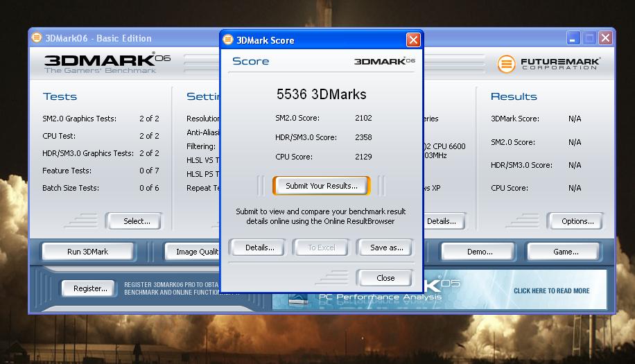Click the Demo... button
635x364 pixels.
478,252
